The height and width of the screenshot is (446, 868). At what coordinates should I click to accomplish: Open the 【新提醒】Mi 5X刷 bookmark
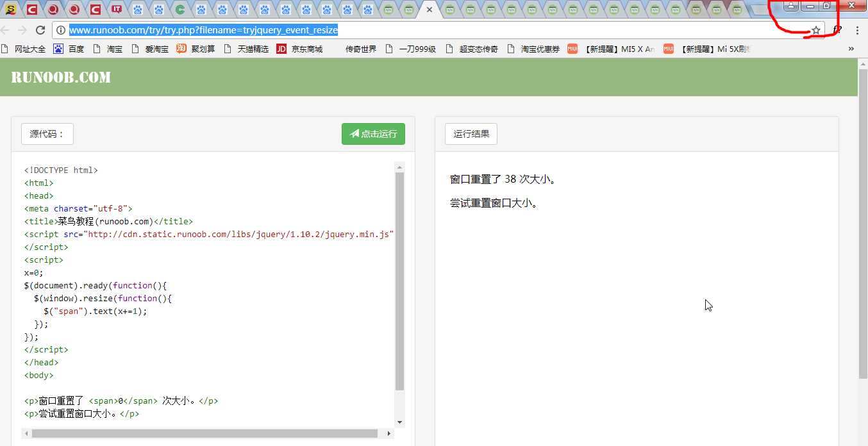(x=707, y=49)
